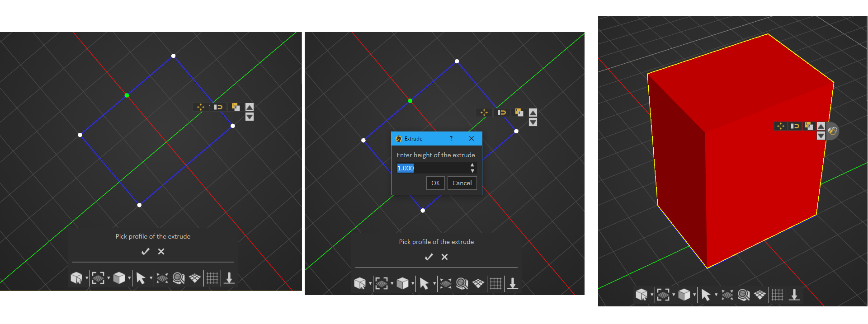
Task: Expand selection cube dropdown arrow in red box viewport
Action: pos(652,295)
